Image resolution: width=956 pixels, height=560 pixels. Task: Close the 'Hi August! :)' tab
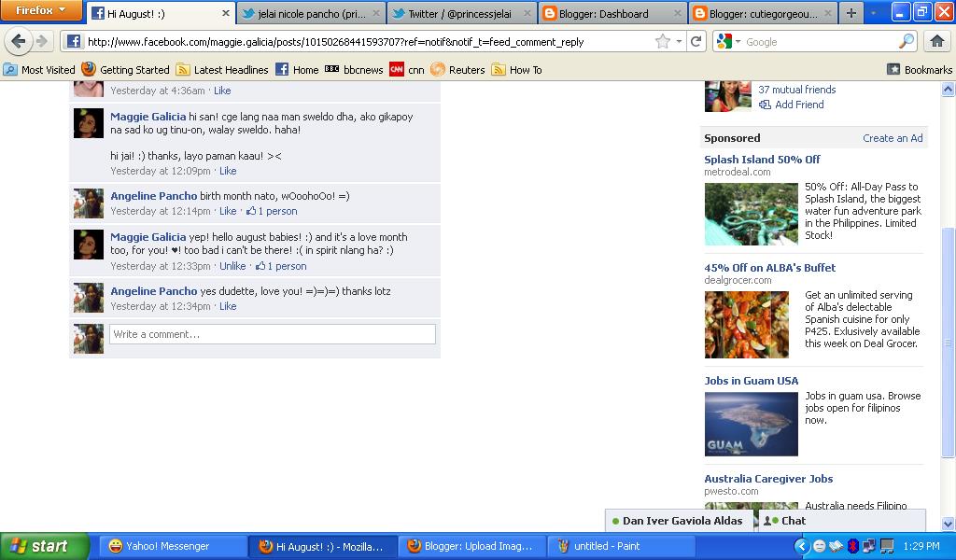pyautogui.click(x=226, y=13)
